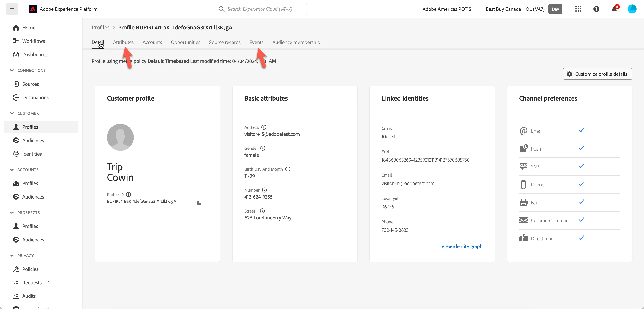Open the hamburger navigation menu

tap(12, 9)
